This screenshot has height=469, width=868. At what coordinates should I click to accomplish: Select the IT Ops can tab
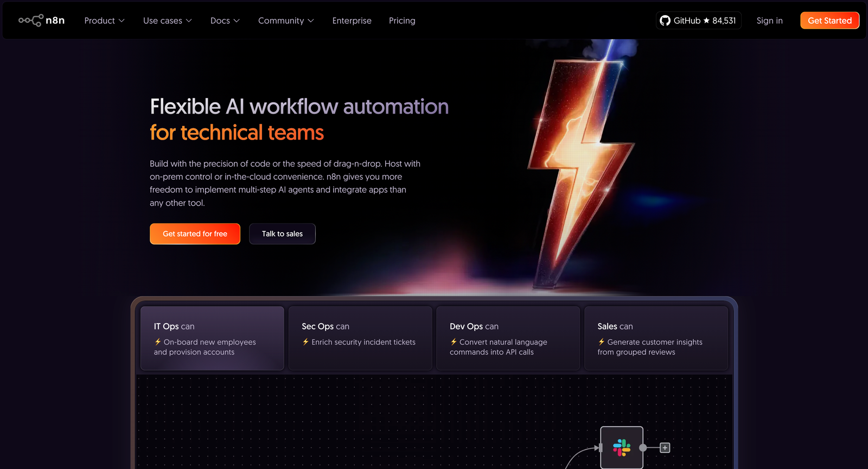(x=212, y=338)
